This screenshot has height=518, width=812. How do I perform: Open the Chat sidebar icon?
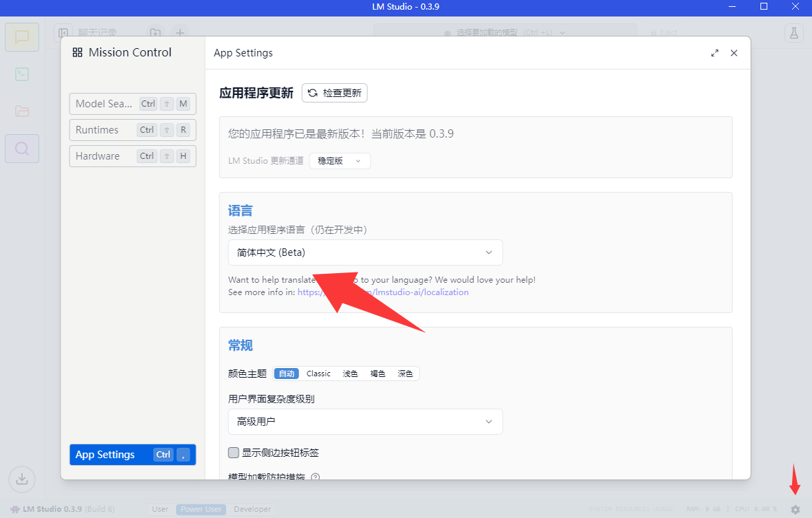point(22,37)
